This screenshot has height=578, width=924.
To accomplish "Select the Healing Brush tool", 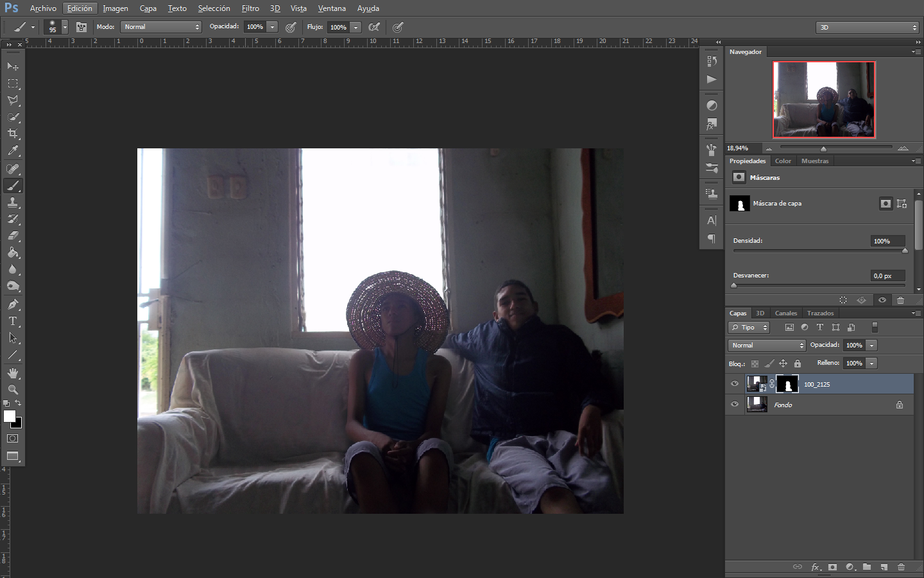I will click(13, 169).
